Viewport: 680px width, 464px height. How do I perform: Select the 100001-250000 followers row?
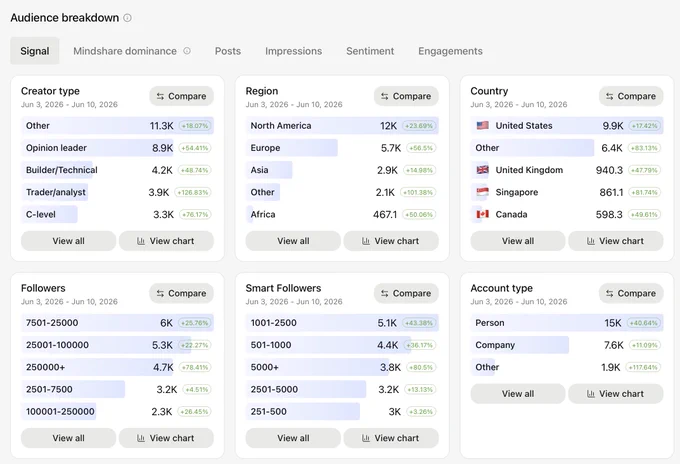click(x=117, y=411)
